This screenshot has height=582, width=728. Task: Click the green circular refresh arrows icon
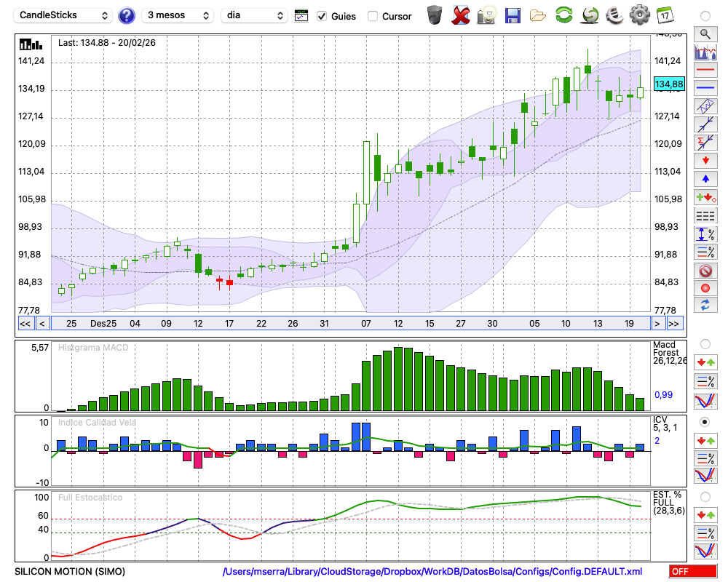(563, 15)
